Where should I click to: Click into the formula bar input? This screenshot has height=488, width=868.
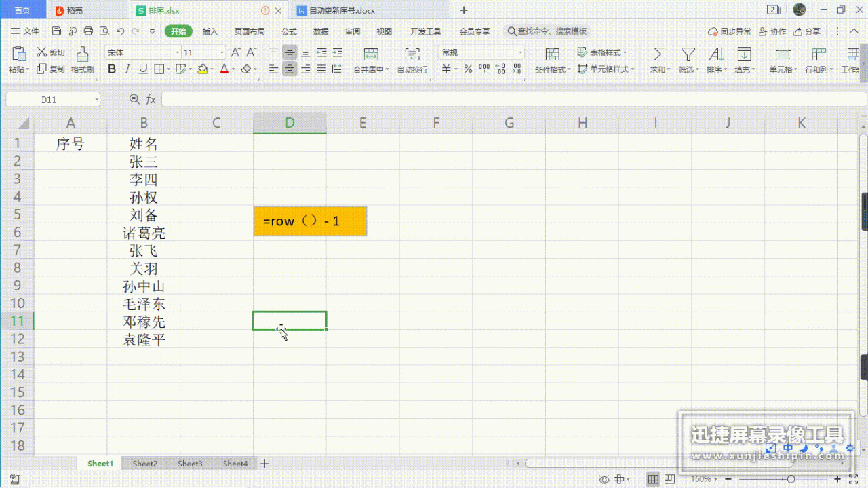pos(513,100)
